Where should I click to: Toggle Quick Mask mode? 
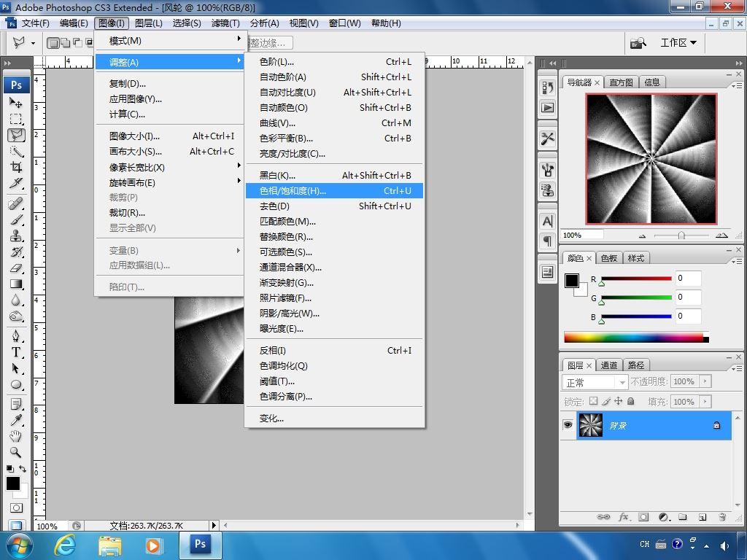(x=16, y=507)
